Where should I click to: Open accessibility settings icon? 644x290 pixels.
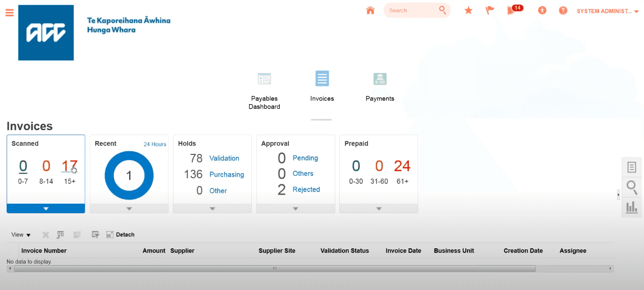pyautogui.click(x=542, y=10)
